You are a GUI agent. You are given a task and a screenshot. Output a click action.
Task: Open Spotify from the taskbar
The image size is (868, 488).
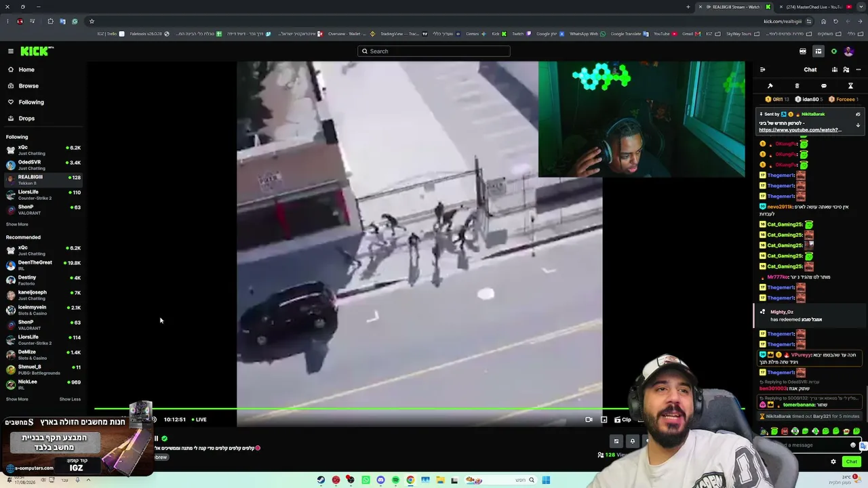[x=395, y=480]
